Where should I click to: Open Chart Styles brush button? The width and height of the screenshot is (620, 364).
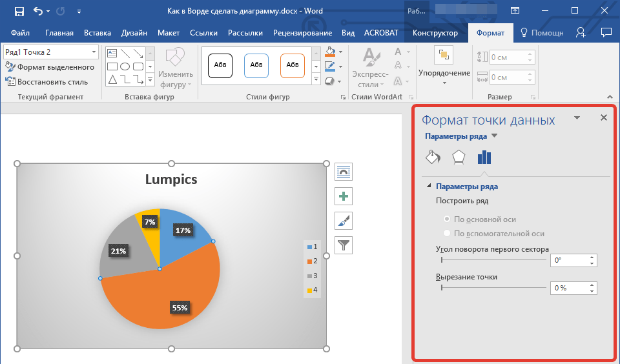[x=344, y=221]
